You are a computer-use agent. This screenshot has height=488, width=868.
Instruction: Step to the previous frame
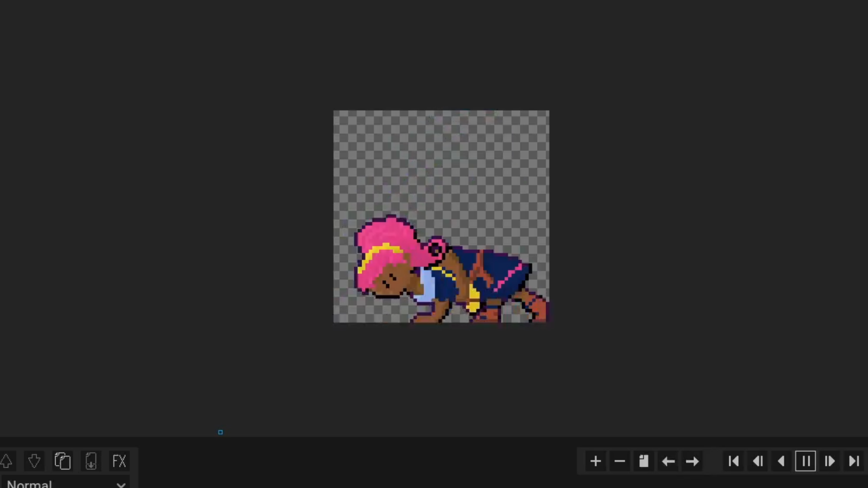coord(758,461)
